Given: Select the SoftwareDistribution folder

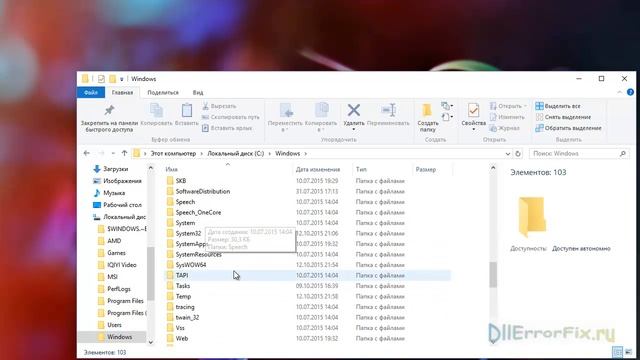Looking at the screenshot, I should pyautogui.click(x=198, y=191).
